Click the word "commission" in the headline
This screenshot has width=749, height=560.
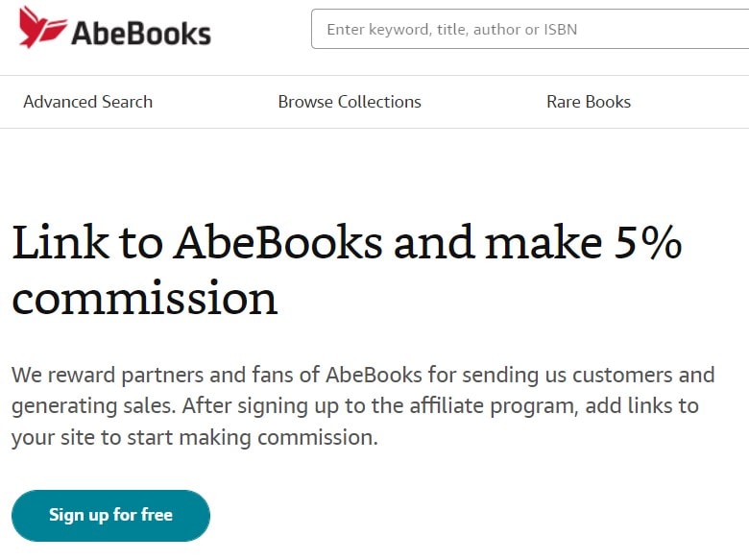tap(144, 298)
